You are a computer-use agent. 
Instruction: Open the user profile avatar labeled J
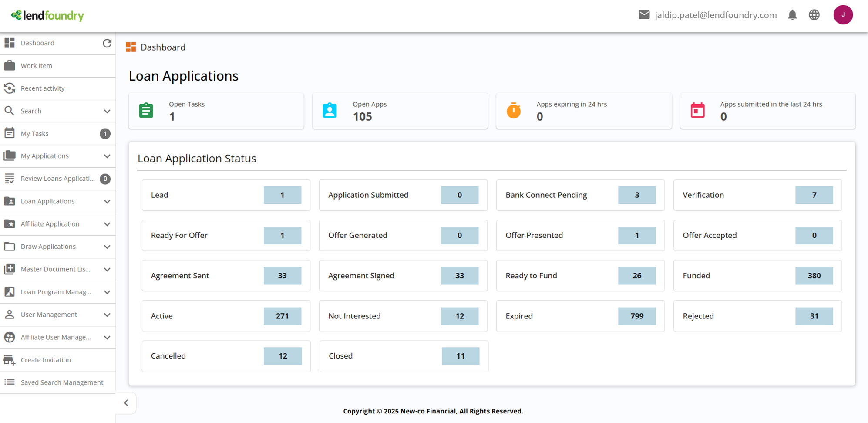click(843, 14)
